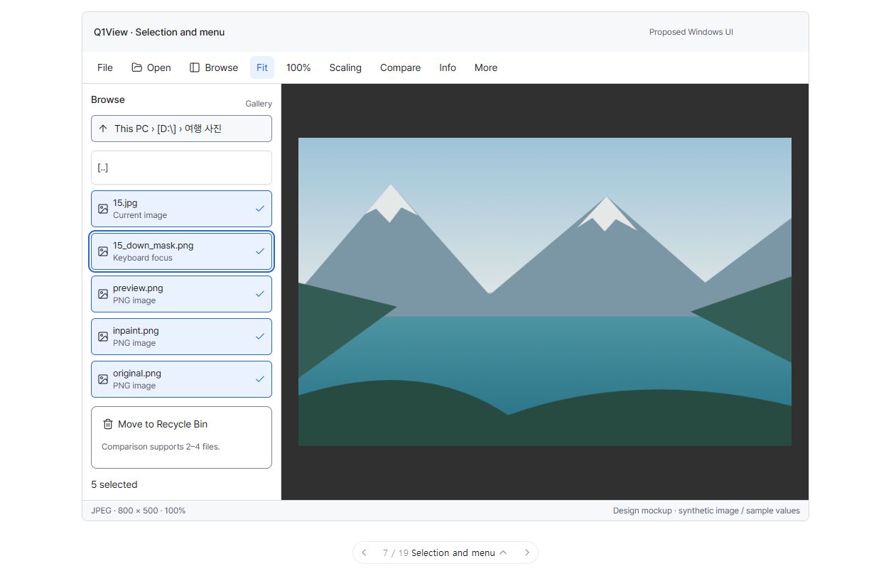Image resolution: width=891 pixels, height=588 pixels.
Task: Open the Info menu
Action: click(x=448, y=67)
